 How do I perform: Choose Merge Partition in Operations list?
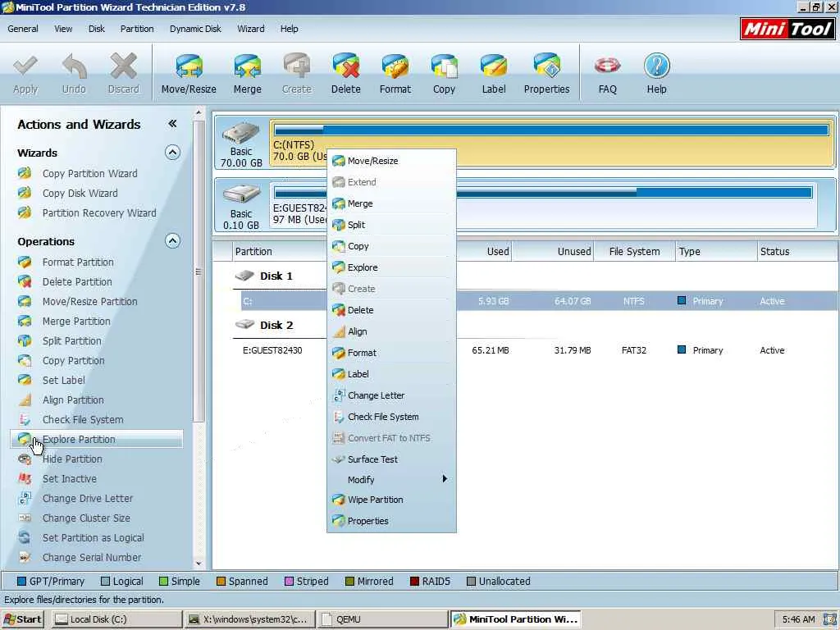pyautogui.click(x=76, y=322)
